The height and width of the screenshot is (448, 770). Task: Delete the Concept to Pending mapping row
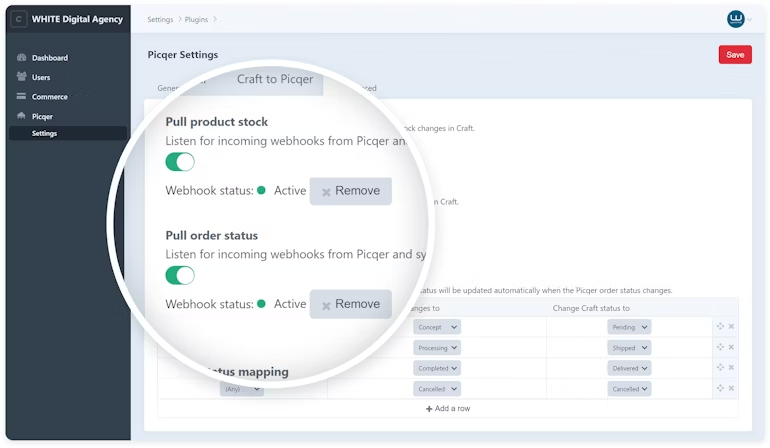731,327
